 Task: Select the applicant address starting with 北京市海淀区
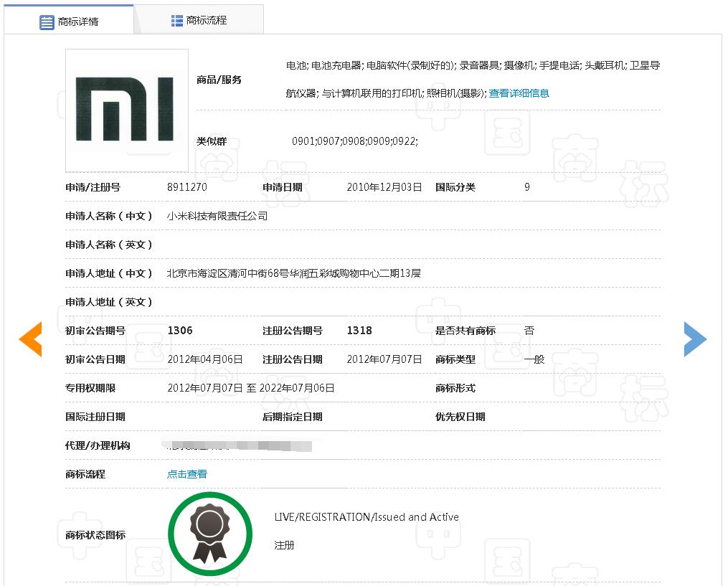294,273
